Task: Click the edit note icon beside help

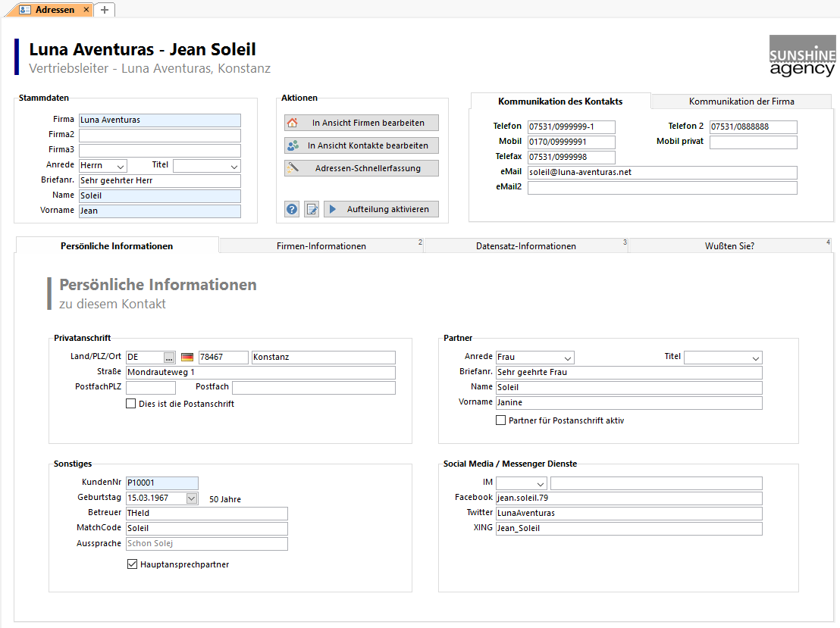Action: click(312, 210)
